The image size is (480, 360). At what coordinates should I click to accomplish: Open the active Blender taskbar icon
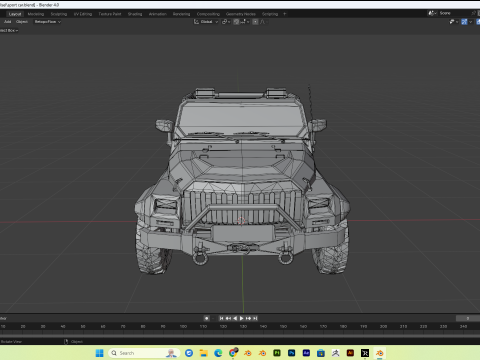tap(379, 353)
